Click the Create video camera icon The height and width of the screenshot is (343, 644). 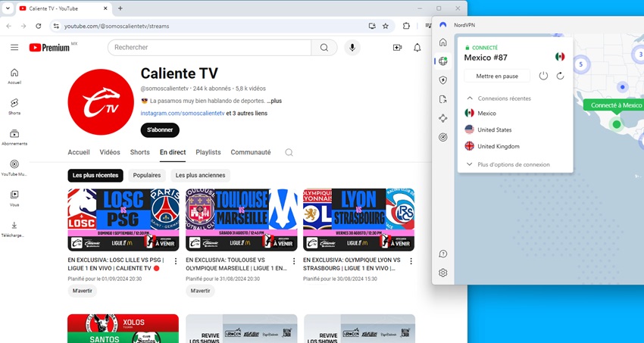pos(397,48)
